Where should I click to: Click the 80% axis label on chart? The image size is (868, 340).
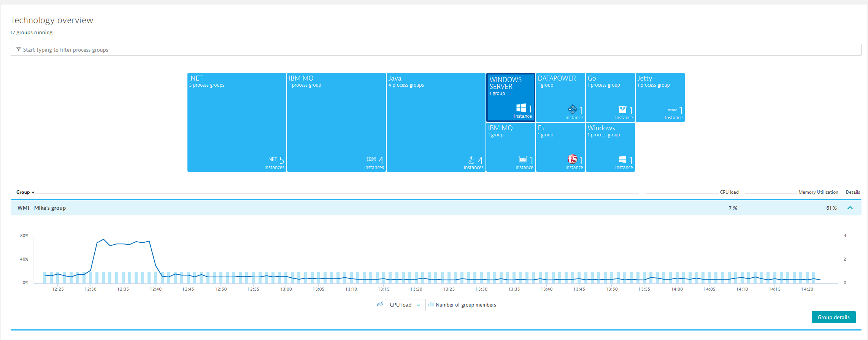24,236
